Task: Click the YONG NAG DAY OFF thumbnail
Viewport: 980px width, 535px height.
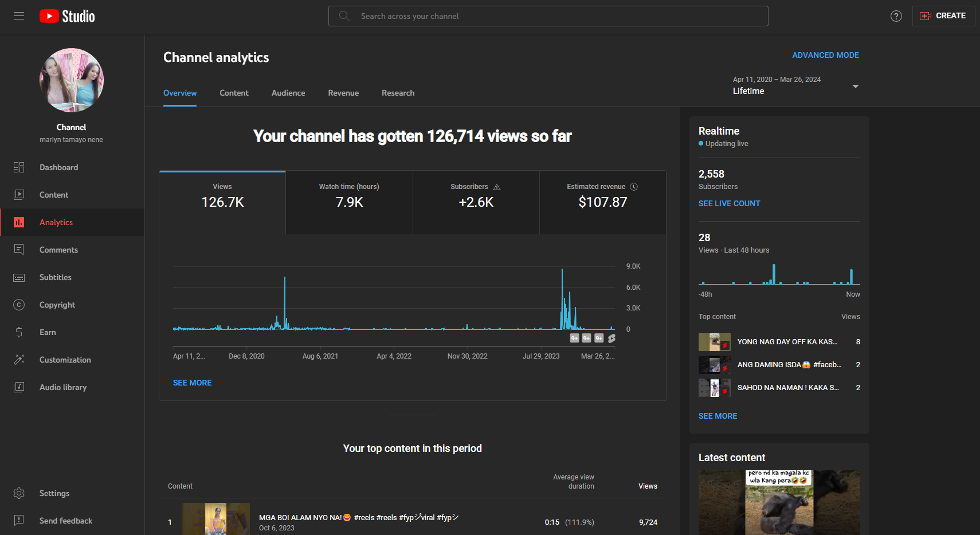Action: pyautogui.click(x=714, y=342)
